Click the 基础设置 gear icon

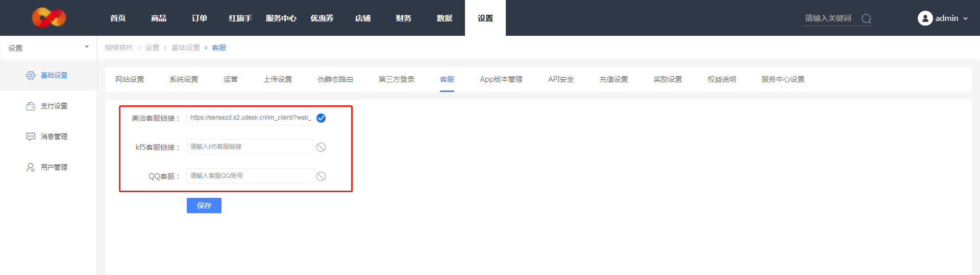click(x=31, y=75)
